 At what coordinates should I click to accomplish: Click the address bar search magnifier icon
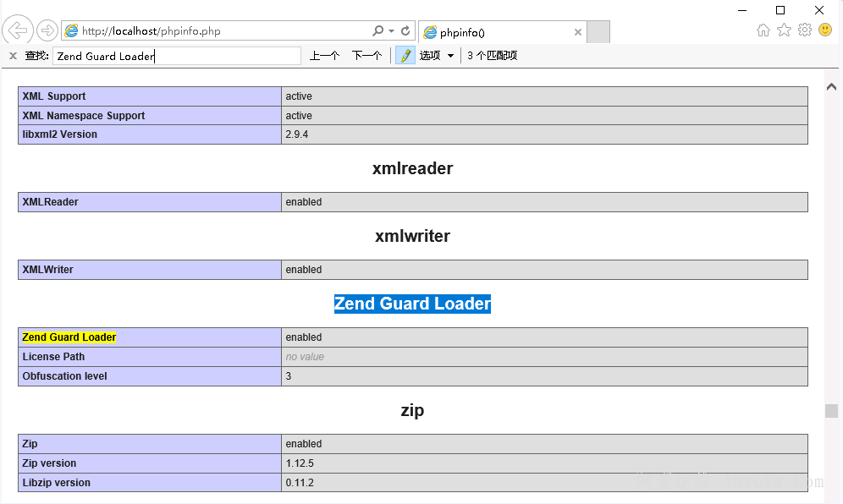pyautogui.click(x=377, y=31)
